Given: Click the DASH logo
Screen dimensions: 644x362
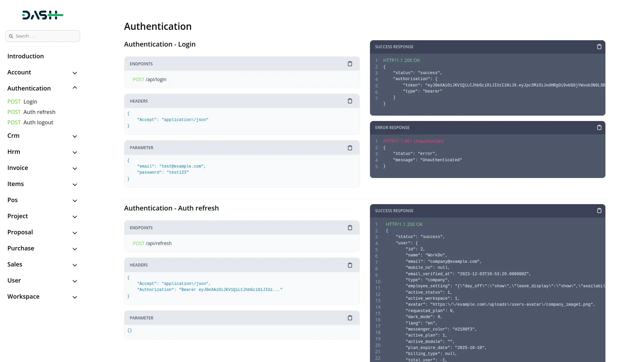Looking at the screenshot, I should pos(43,15).
